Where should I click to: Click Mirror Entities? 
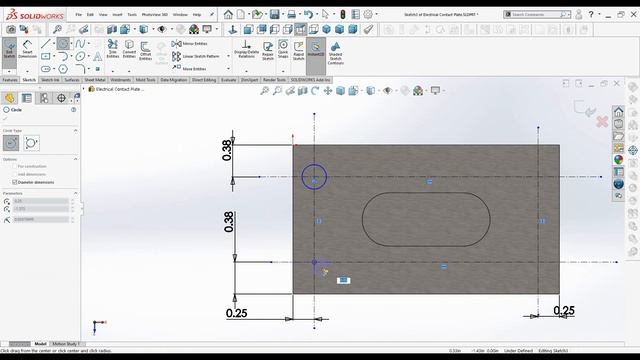tap(189, 43)
